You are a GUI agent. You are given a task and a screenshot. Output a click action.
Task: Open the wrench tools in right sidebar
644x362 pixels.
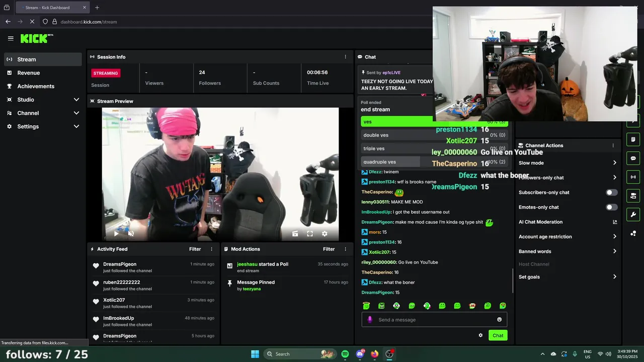[633, 215]
